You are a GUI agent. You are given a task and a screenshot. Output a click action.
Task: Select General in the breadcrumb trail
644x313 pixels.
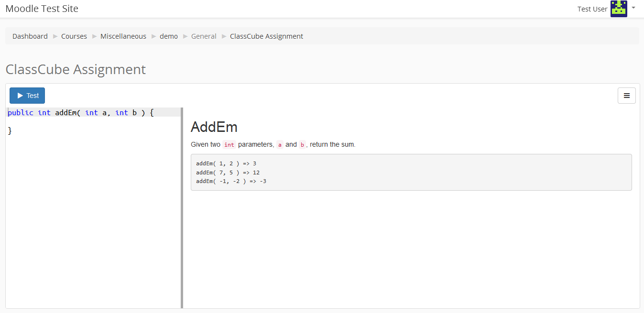tap(204, 36)
